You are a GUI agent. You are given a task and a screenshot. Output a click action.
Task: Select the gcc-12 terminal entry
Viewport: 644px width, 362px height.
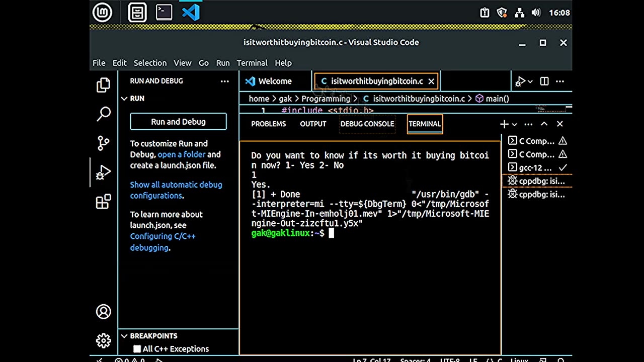point(537,168)
